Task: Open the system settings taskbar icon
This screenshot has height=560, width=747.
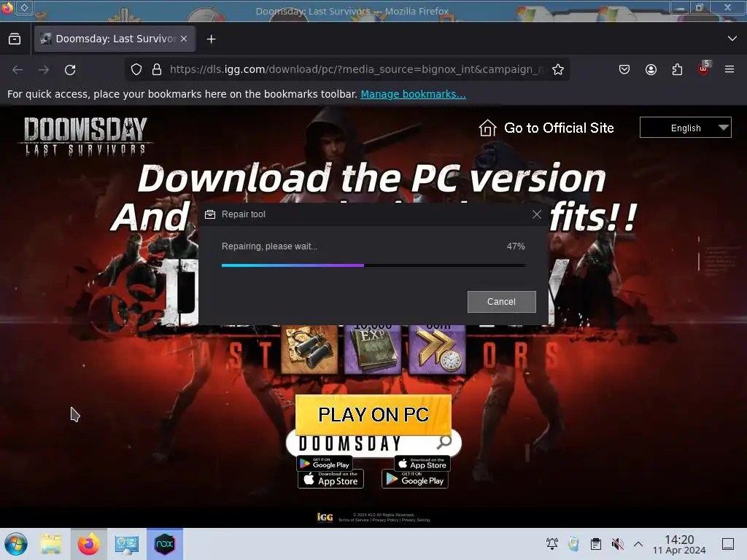Action: pos(126,544)
